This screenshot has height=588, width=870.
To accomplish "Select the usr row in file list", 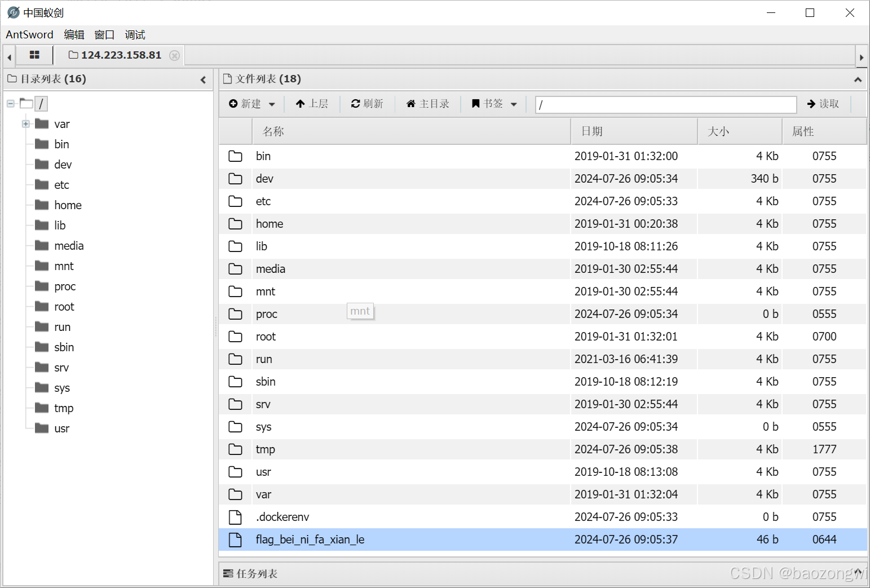I will (x=542, y=472).
